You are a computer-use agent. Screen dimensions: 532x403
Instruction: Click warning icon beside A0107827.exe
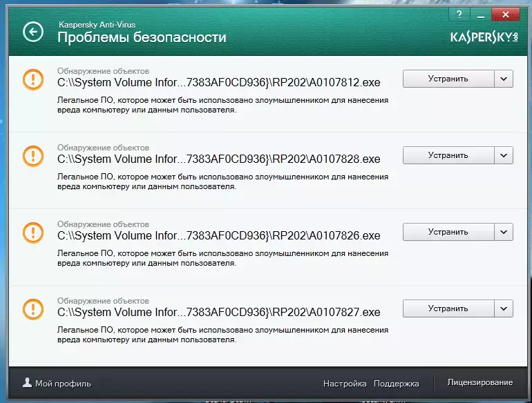33,309
